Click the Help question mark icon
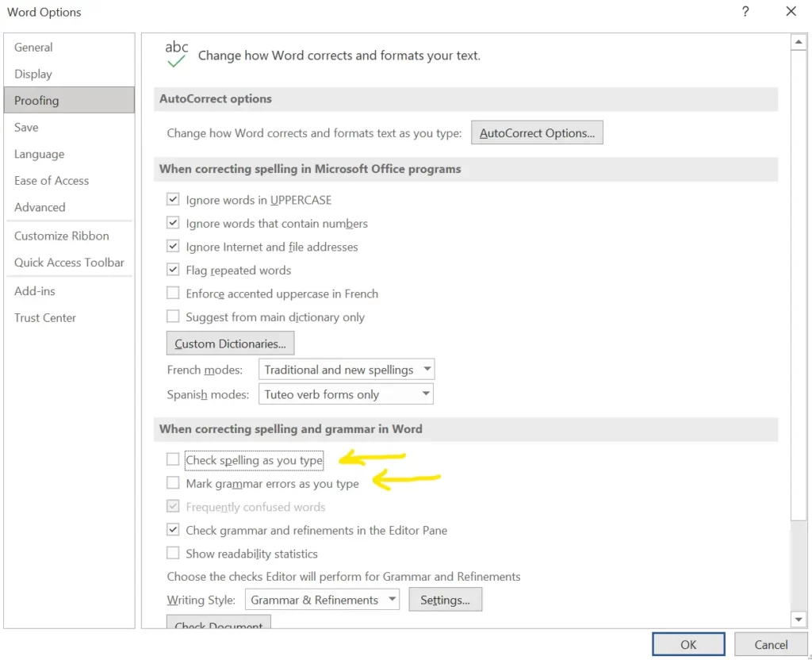Viewport: 812px width, 660px height. [745, 12]
